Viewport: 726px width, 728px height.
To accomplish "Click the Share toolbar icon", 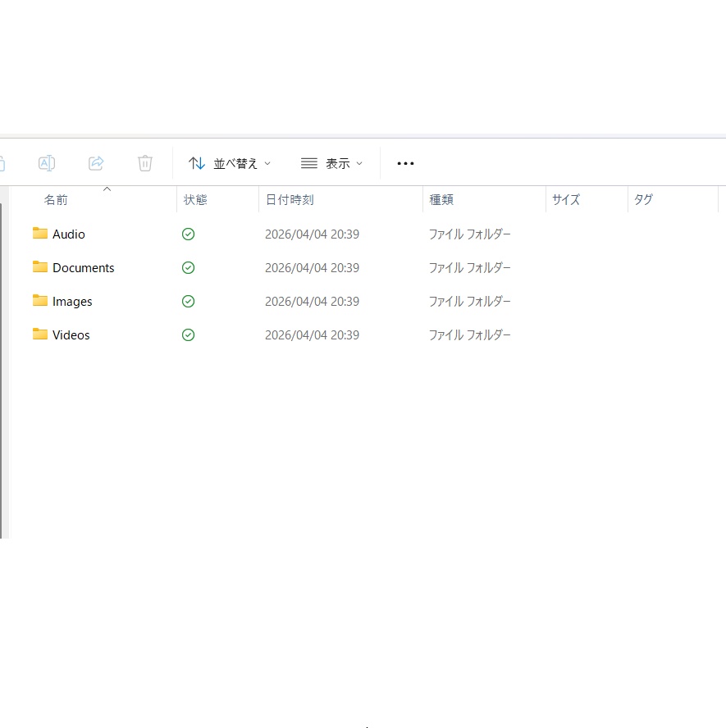I will click(x=96, y=163).
